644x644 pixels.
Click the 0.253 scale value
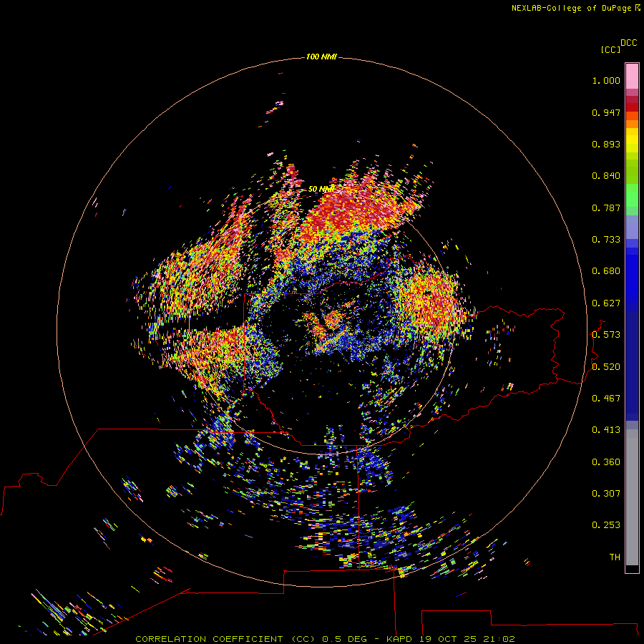(606, 525)
